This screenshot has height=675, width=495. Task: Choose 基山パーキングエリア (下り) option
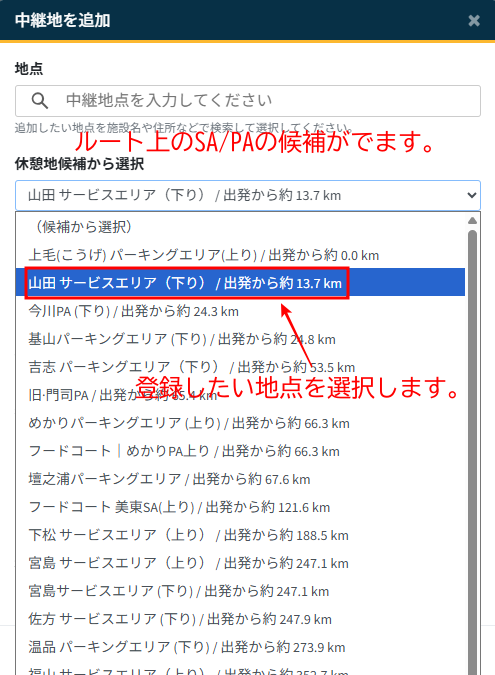pyautogui.click(x=240, y=339)
